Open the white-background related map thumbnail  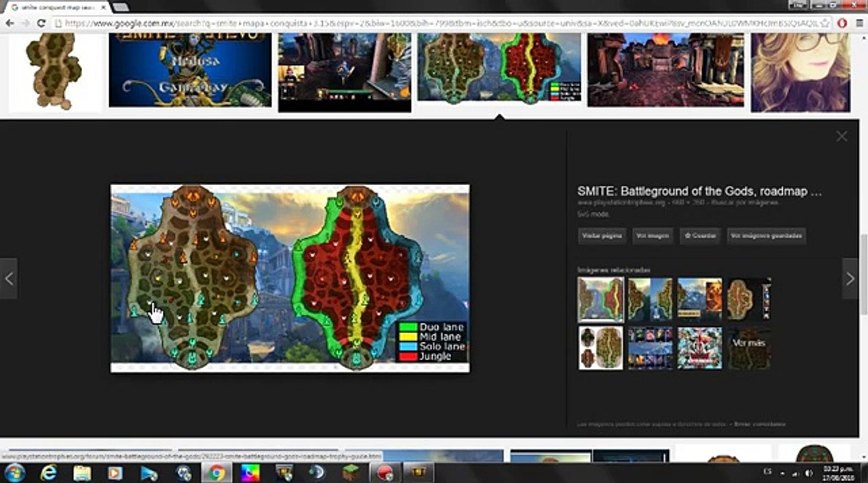pos(601,347)
